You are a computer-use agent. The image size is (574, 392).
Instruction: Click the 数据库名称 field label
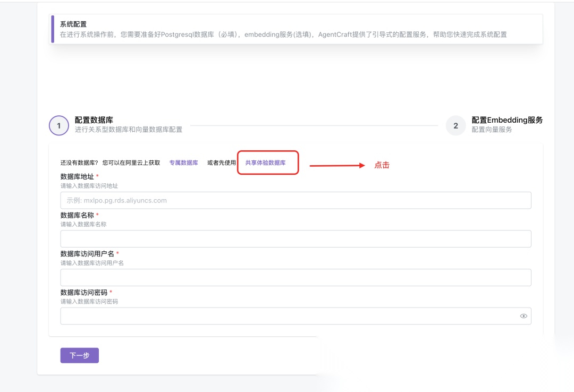click(77, 215)
